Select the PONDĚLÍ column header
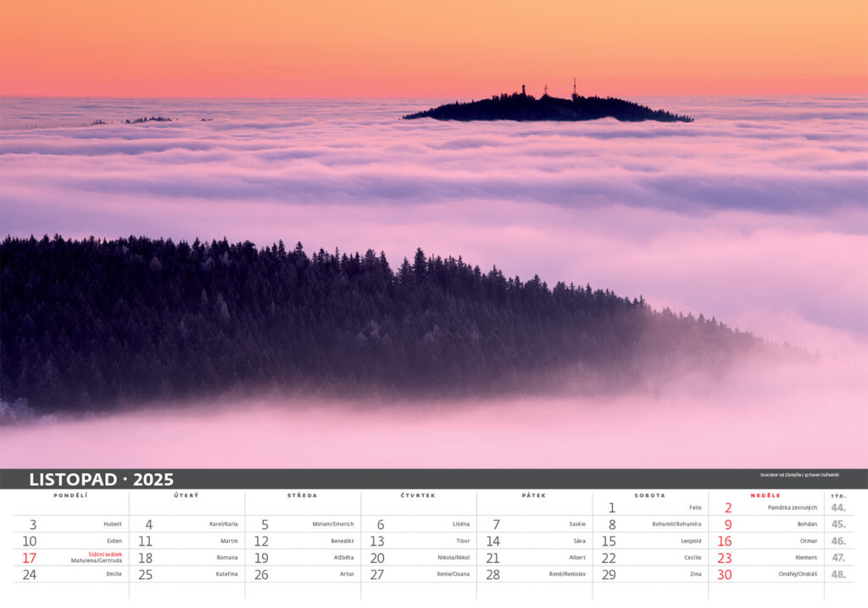 70,495
